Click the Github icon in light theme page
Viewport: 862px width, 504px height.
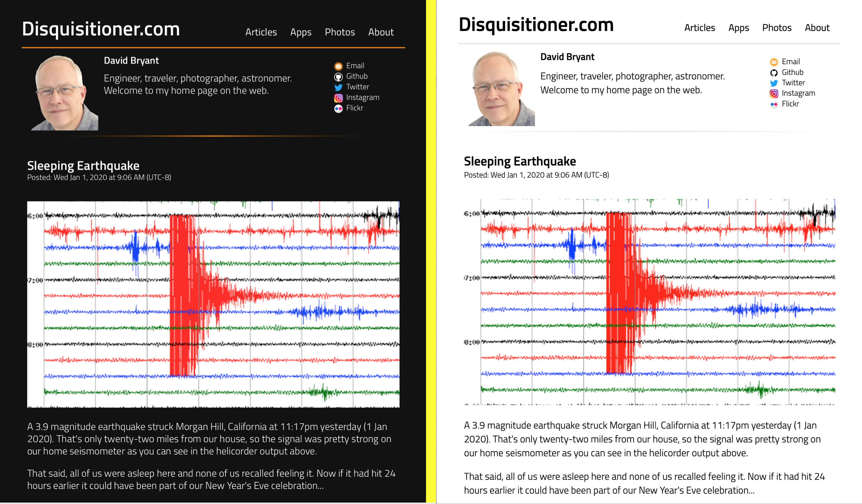(x=774, y=73)
